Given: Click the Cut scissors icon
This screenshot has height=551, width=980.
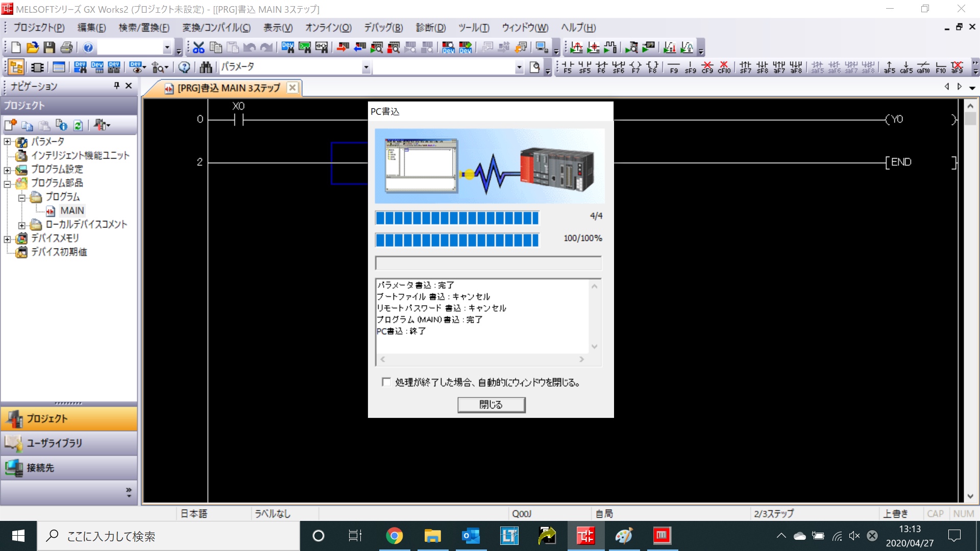Looking at the screenshot, I should click(x=199, y=47).
